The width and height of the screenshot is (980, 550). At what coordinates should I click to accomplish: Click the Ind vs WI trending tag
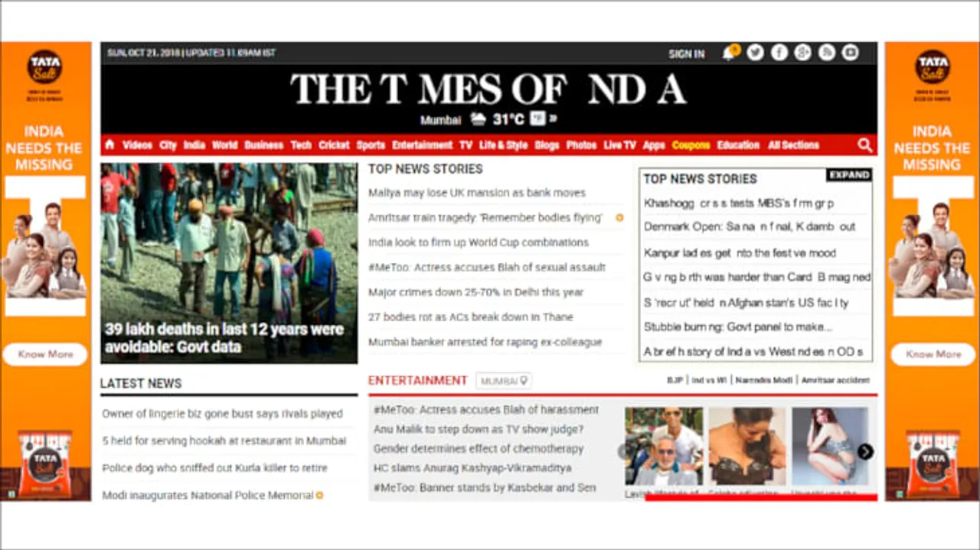pyautogui.click(x=709, y=380)
